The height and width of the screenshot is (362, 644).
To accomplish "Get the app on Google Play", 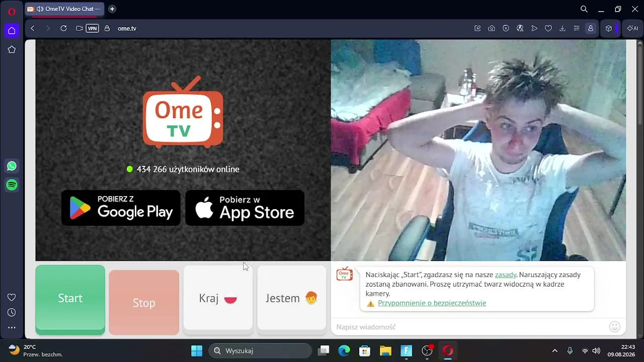I will [x=121, y=208].
